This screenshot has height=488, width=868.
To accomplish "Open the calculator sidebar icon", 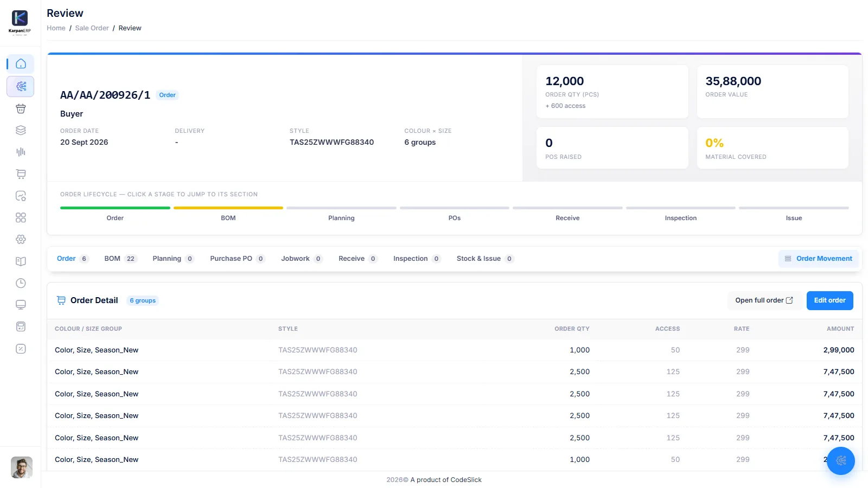I will pyautogui.click(x=21, y=326).
